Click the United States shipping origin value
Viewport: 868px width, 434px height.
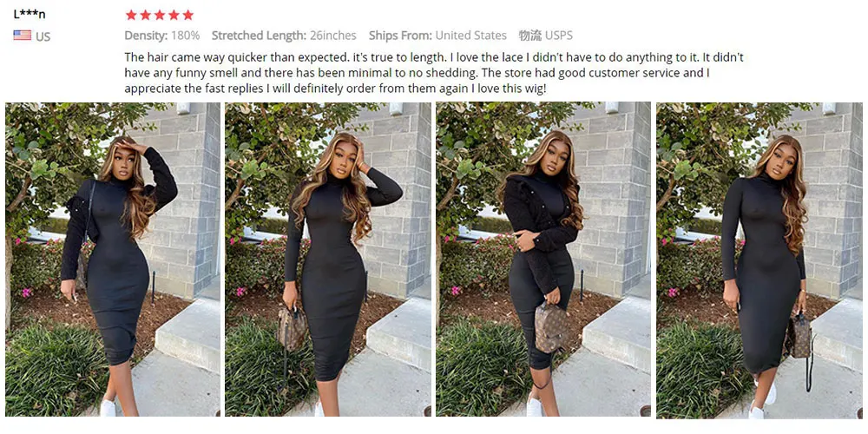(x=470, y=36)
